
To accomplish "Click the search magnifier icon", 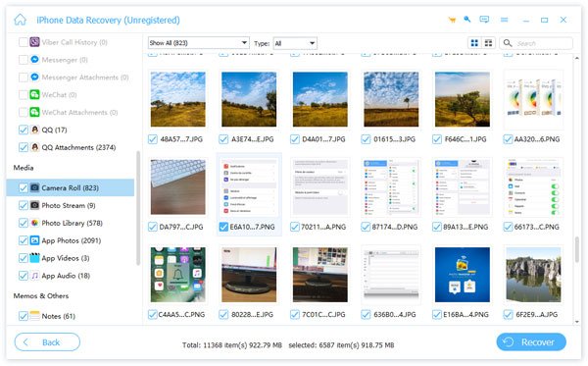I will pyautogui.click(x=508, y=43).
